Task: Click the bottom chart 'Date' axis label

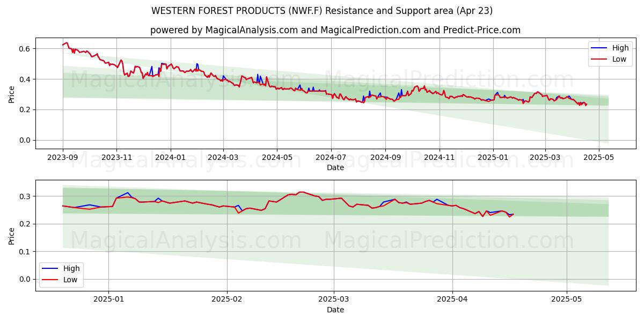Action: [x=335, y=310]
